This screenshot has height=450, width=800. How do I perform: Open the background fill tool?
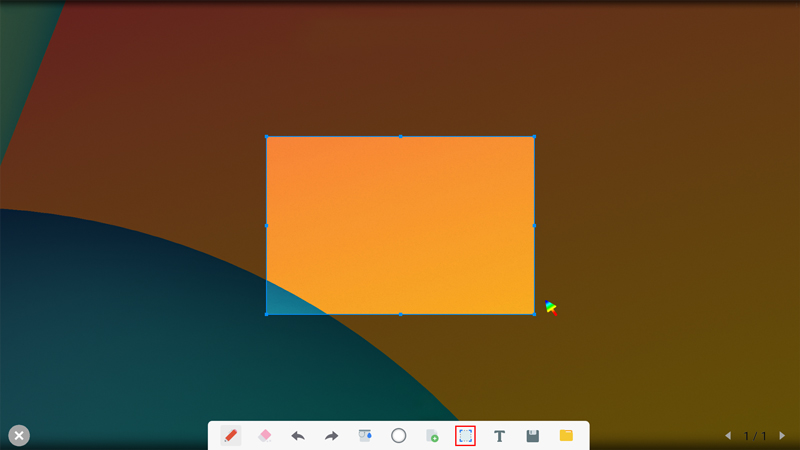[x=365, y=436]
